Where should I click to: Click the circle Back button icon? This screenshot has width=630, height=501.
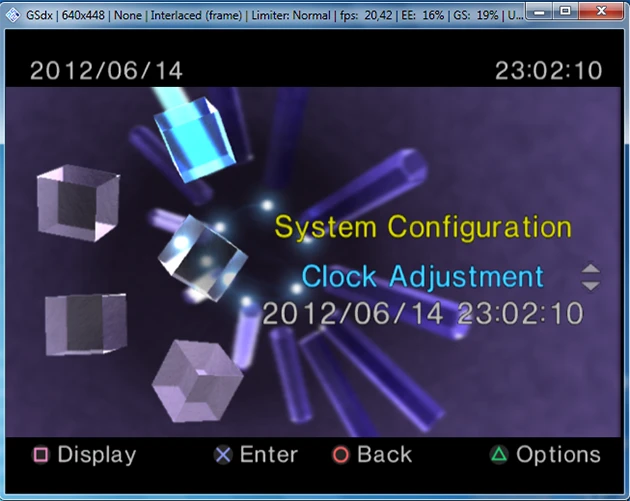pyautogui.click(x=340, y=455)
